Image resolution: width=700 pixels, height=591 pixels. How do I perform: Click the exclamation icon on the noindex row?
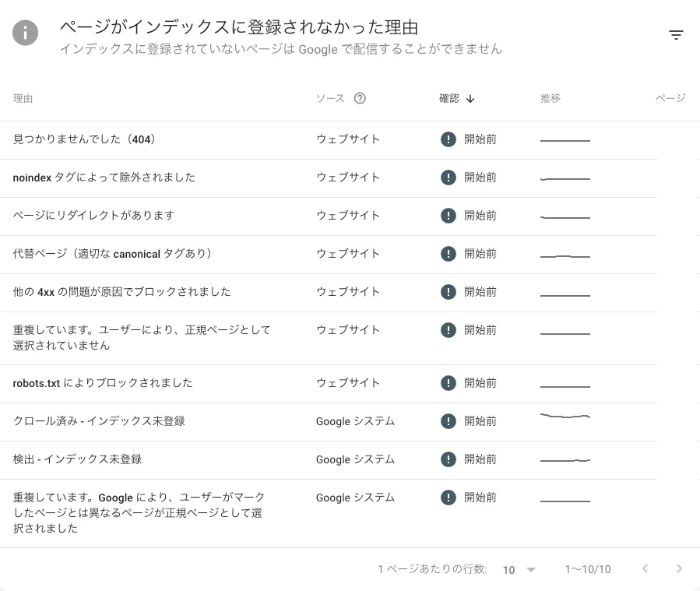click(x=448, y=178)
